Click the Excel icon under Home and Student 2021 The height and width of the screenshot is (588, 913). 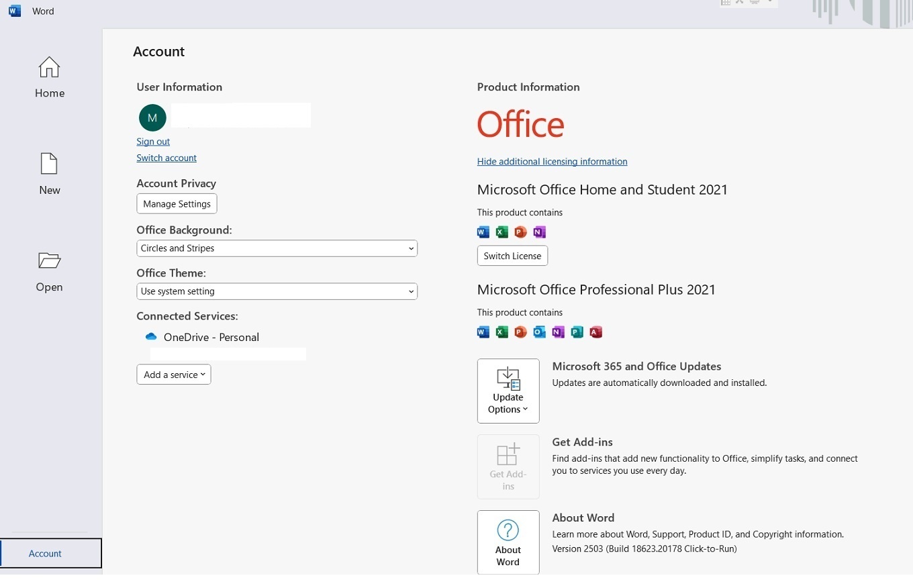point(502,232)
